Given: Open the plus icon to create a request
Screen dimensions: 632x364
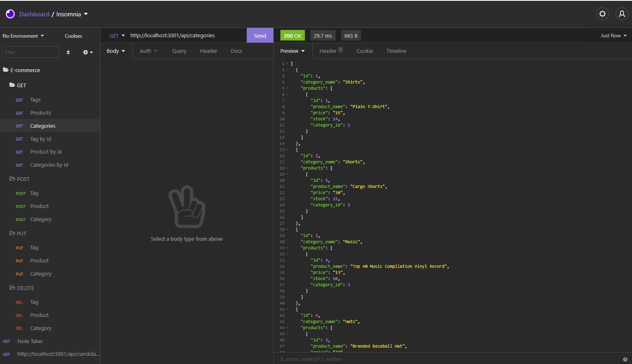Looking at the screenshot, I should (86, 52).
